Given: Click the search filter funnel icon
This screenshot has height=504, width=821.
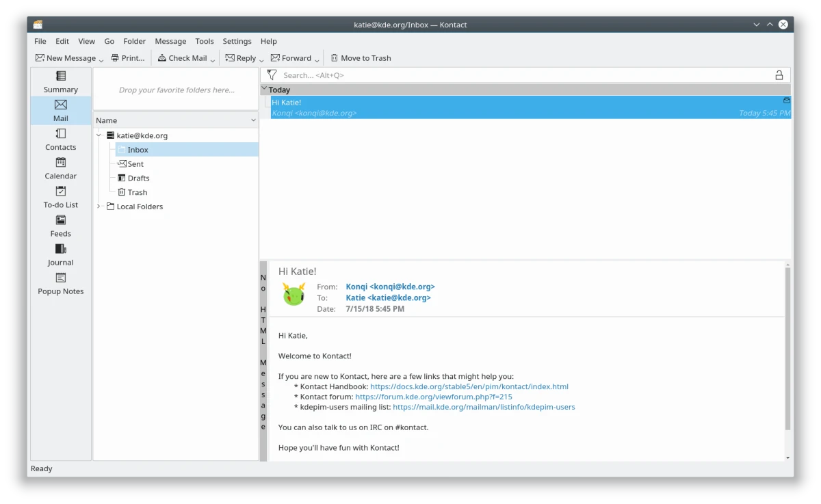Looking at the screenshot, I should pyautogui.click(x=272, y=75).
